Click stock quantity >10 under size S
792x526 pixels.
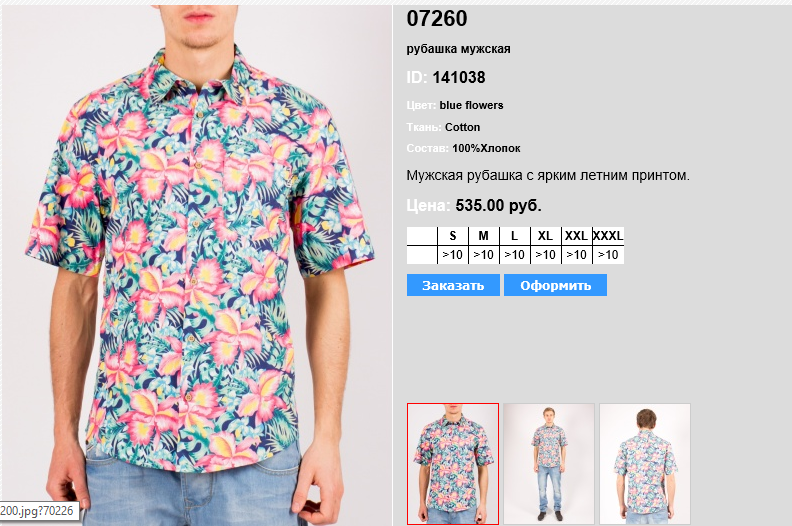click(453, 255)
